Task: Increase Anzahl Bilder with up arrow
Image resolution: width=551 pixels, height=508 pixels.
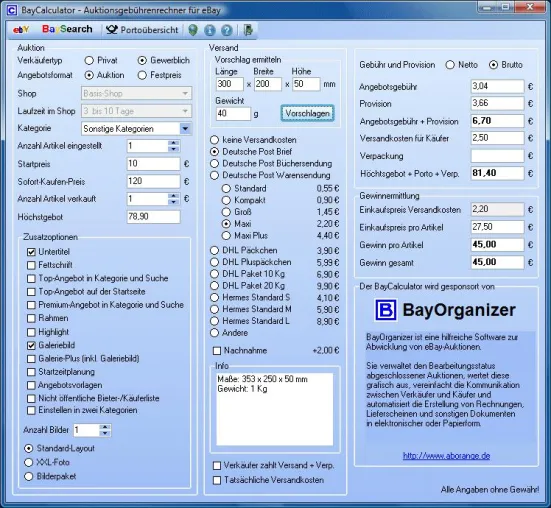Action: (105, 427)
